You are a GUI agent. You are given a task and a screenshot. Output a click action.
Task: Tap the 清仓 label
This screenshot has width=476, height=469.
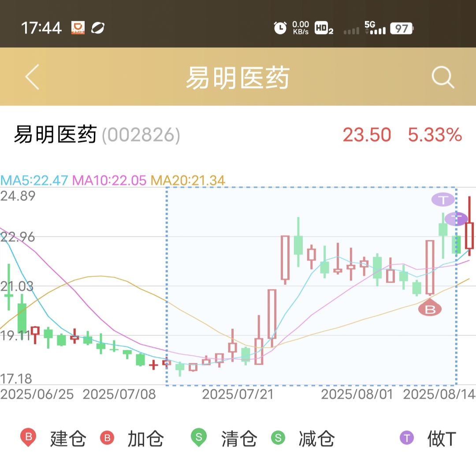tap(239, 439)
